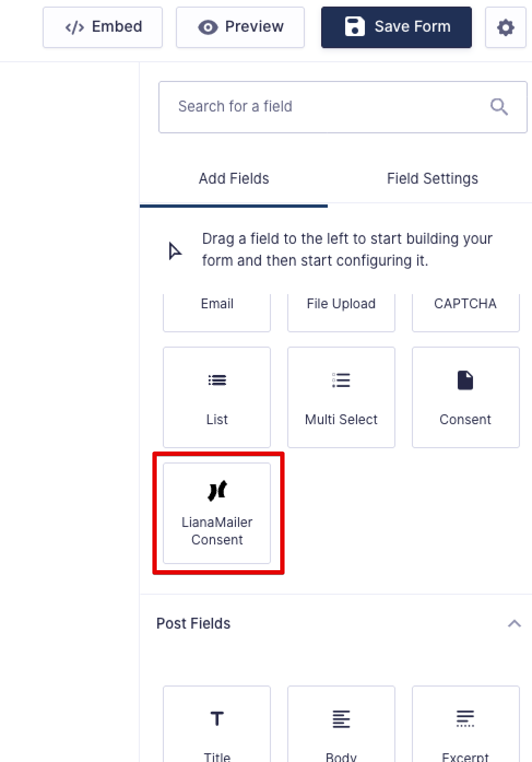
Task: Select the List field icon
Action: (217, 380)
